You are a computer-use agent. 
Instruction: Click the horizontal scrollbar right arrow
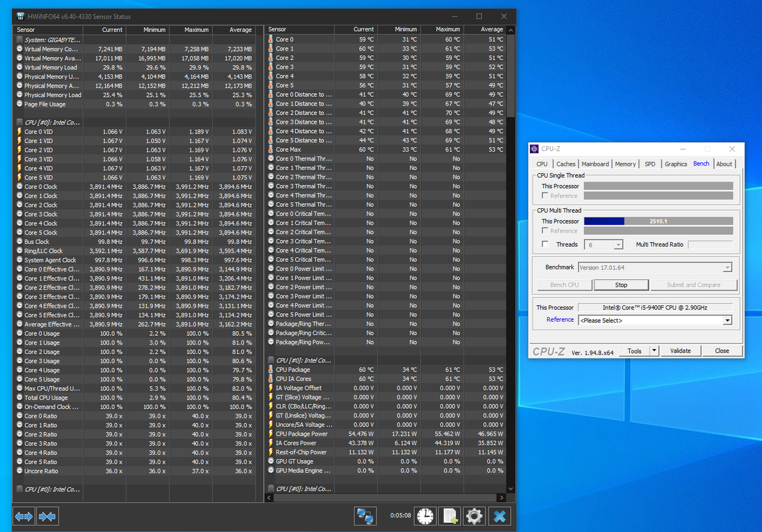click(x=501, y=498)
